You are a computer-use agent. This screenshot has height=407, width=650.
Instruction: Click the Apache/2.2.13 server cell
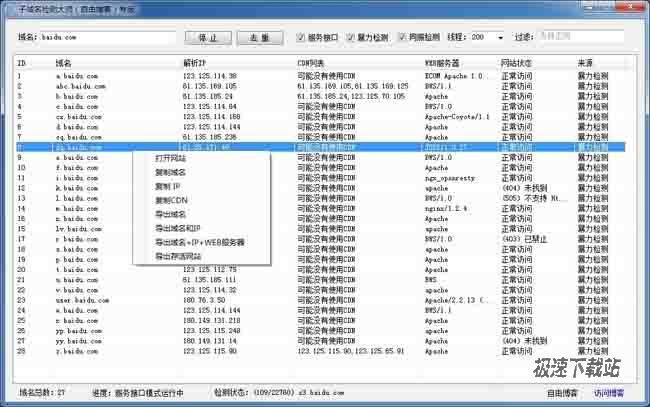[x=456, y=300]
